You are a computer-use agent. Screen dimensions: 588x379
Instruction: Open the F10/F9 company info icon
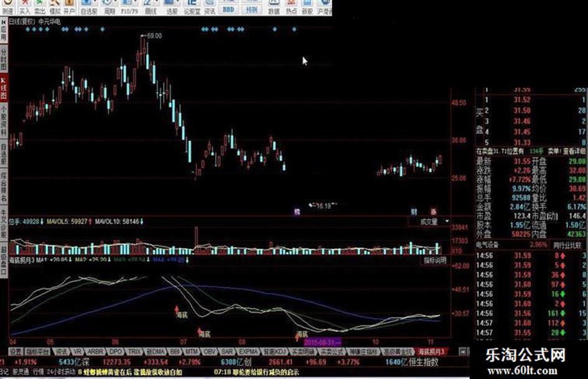coord(129,7)
